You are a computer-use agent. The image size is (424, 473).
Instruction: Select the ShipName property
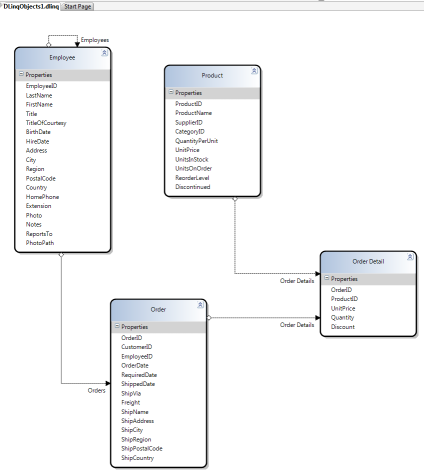(x=135, y=412)
